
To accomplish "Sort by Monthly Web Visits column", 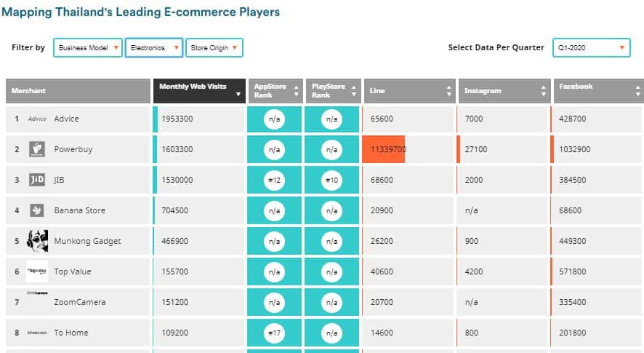I will [198, 91].
